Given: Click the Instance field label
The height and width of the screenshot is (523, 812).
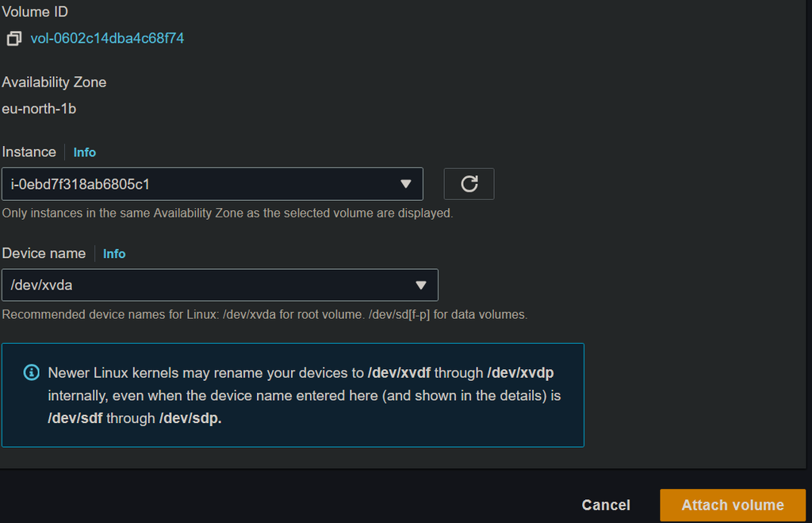Looking at the screenshot, I should (x=29, y=152).
